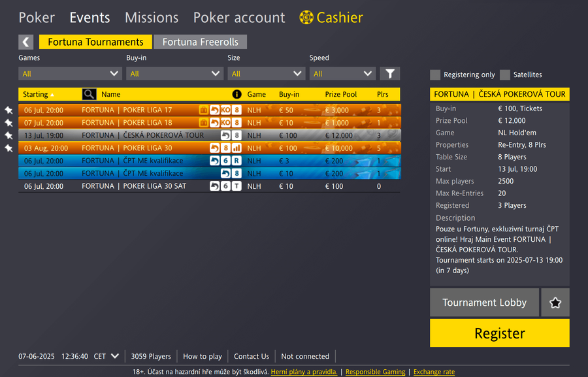Image resolution: width=588 pixels, height=377 pixels.
Task: Open the Responsible Gaming link
Action: point(376,372)
